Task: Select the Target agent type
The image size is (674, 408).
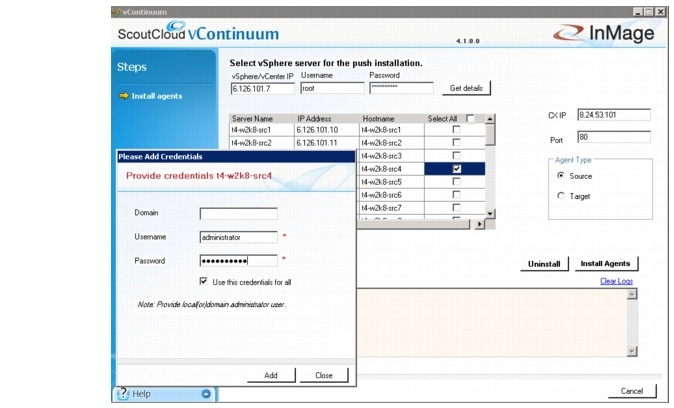Action: pos(561,196)
